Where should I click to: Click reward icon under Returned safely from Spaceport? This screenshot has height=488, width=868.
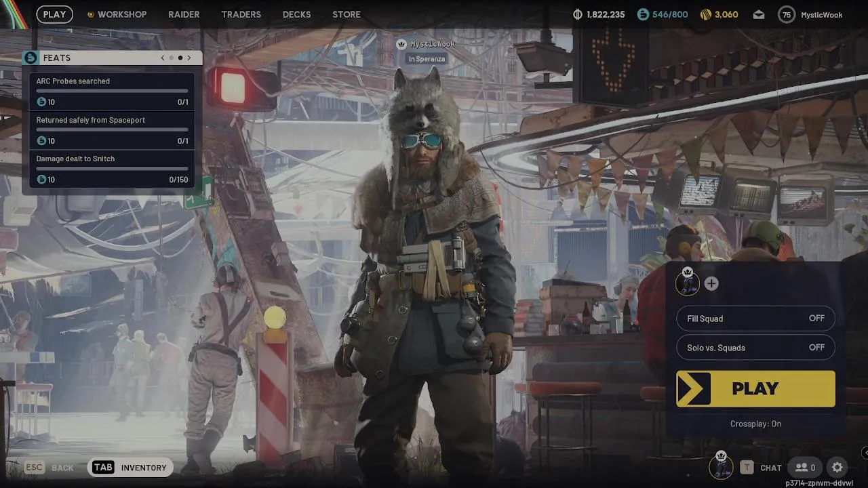pyautogui.click(x=41, y=140)
